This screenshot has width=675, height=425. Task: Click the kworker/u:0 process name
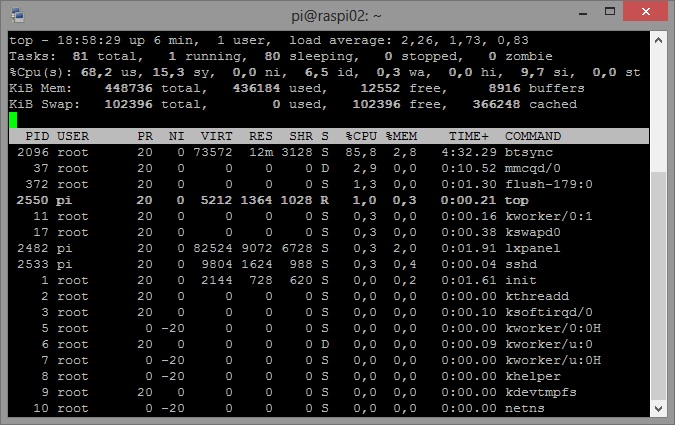point(549,344)
